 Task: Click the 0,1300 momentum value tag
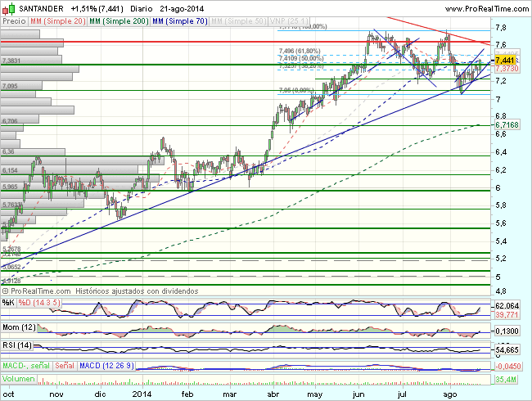tap(507, 331)
